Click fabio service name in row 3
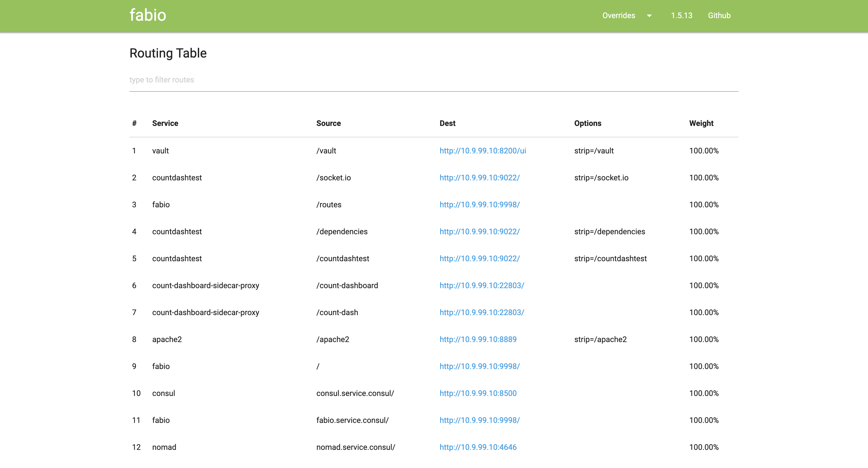 point(161,205)
